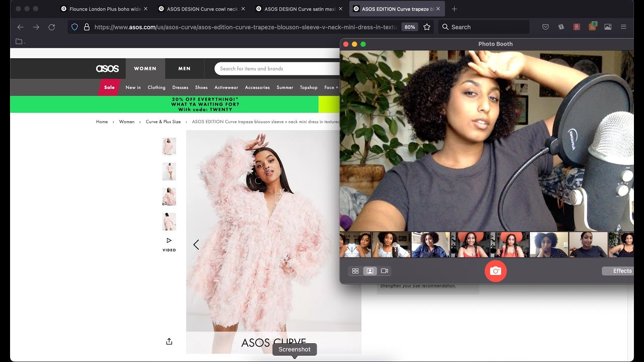This screenshot has height=362, width=644.
Task: Go forward in browser history
Action: (x=36, y=27)
